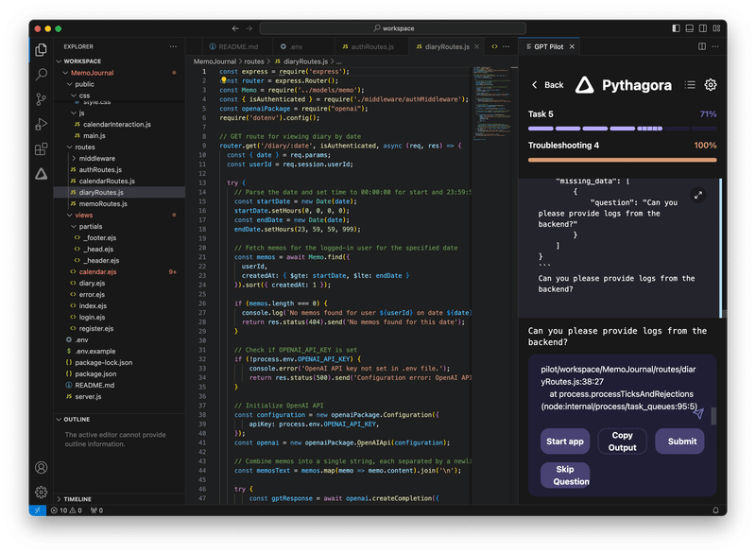Open customize layout icon
756x554 pixels.
tap(716, 28)
